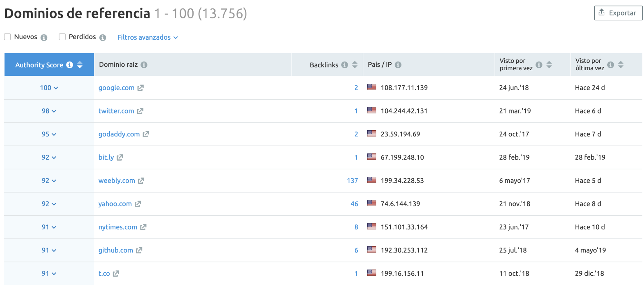Open weebly.com external link icon
This screenshot has width=644, height=285.
coord(141,181)
